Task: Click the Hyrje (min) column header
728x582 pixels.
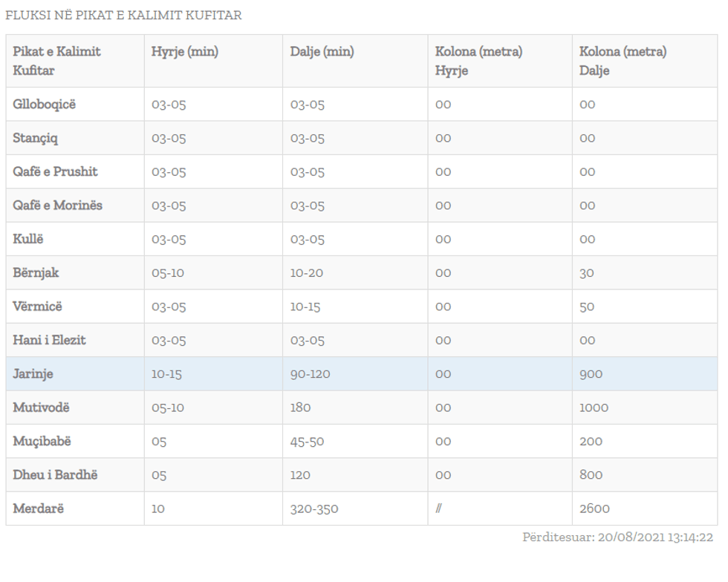Action: coord(185,52)
